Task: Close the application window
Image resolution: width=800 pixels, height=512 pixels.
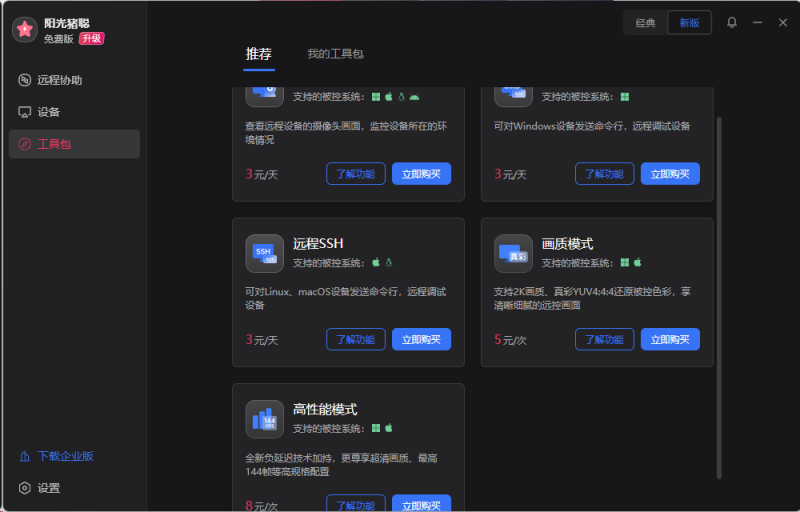Action: tap(783, 22)
